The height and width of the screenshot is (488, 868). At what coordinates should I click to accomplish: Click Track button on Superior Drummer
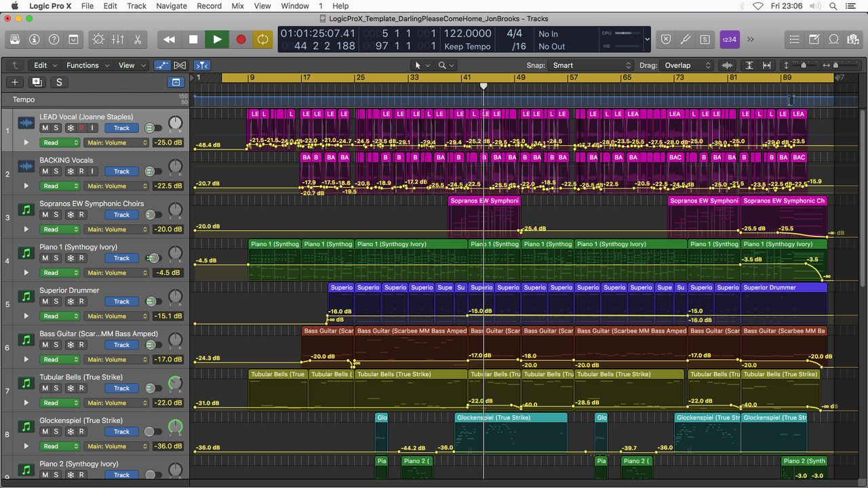pos(122,302)
